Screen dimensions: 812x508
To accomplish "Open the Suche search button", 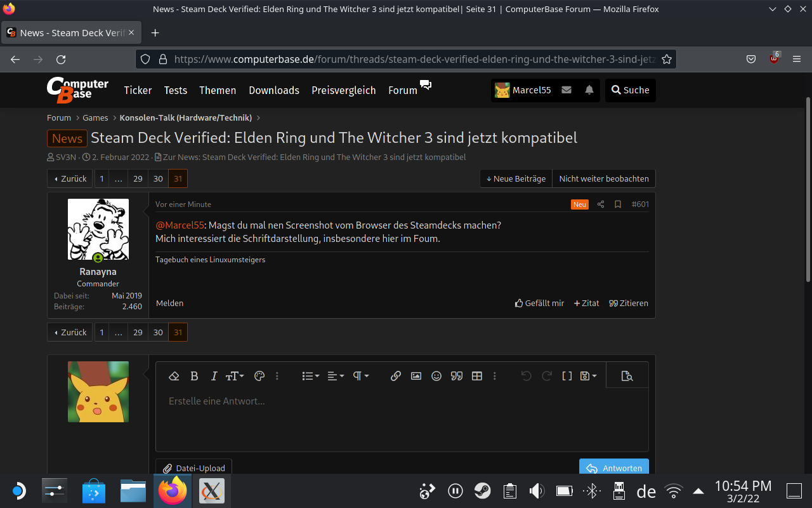I will click(x=630, y=90).
